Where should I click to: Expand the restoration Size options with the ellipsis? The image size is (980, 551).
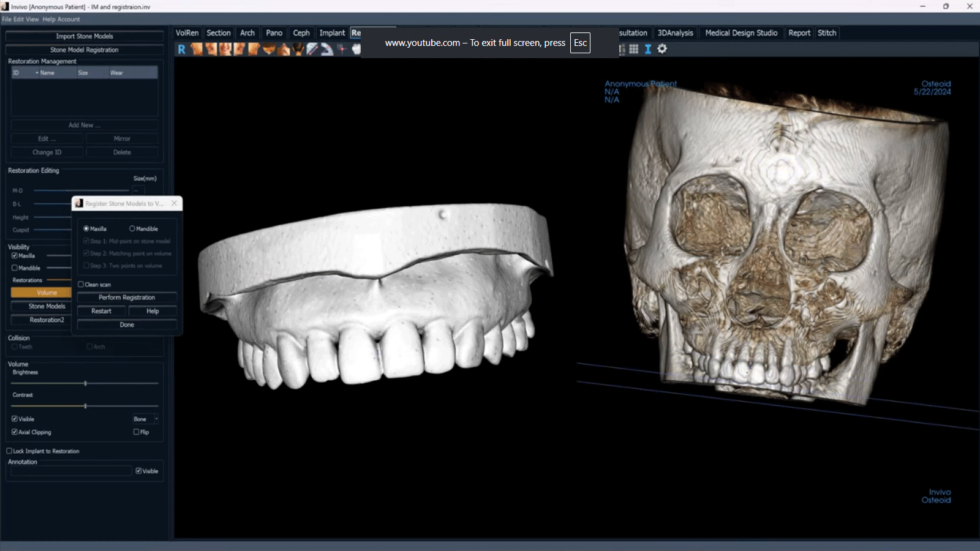136,190
